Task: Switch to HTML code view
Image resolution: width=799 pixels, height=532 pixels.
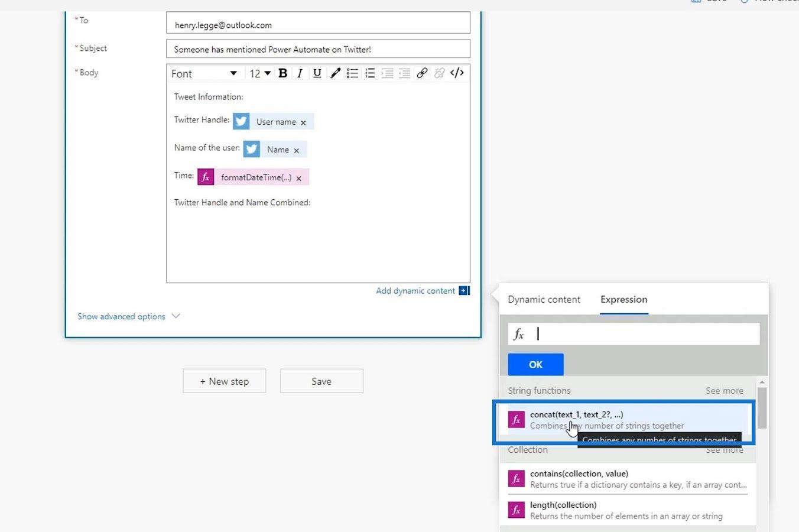Action: click(x=457, y=73)
